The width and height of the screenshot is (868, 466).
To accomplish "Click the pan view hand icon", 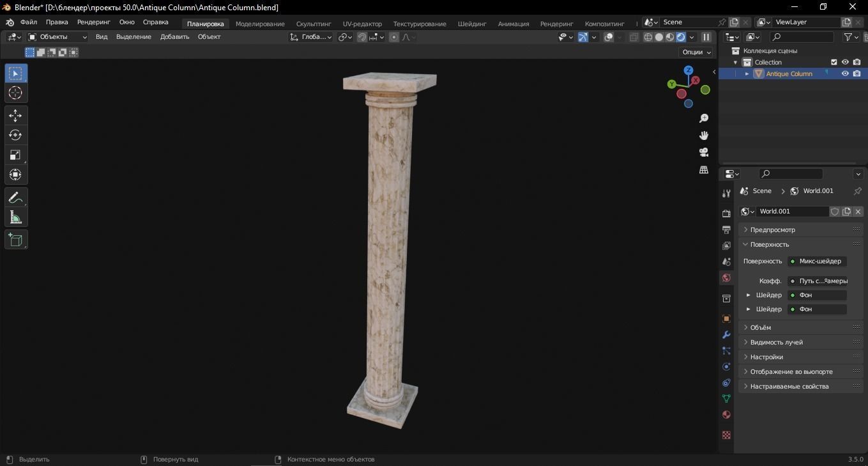I will pyautogui.click(x=704, y=136).
